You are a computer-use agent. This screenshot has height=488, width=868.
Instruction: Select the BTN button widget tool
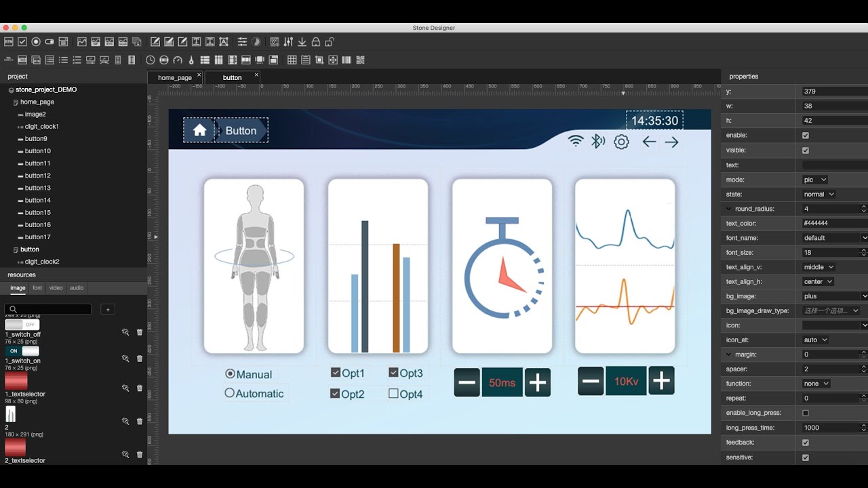tap(9, 42)
